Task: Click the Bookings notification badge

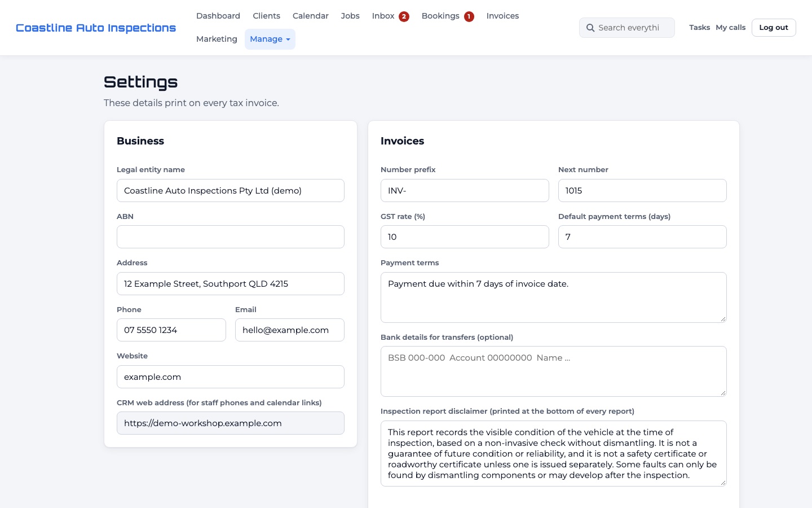Action: (469, 16)
